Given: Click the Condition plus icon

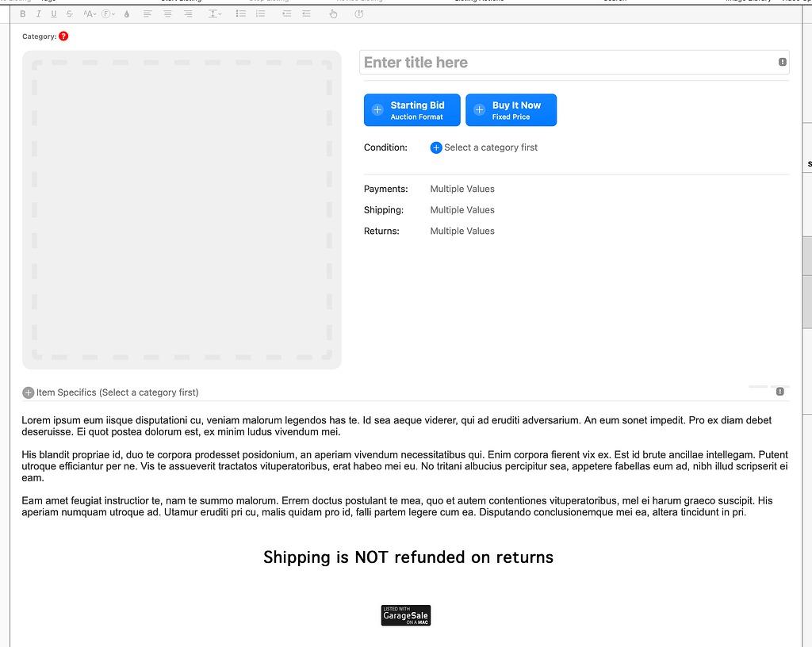Looking at the screenshot, I should (x=436, y=147).
